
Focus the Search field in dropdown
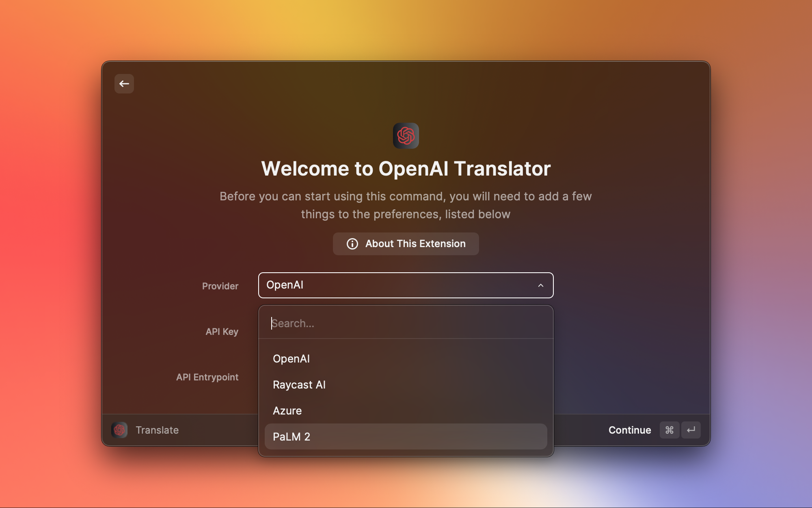(x=406, y=323)
